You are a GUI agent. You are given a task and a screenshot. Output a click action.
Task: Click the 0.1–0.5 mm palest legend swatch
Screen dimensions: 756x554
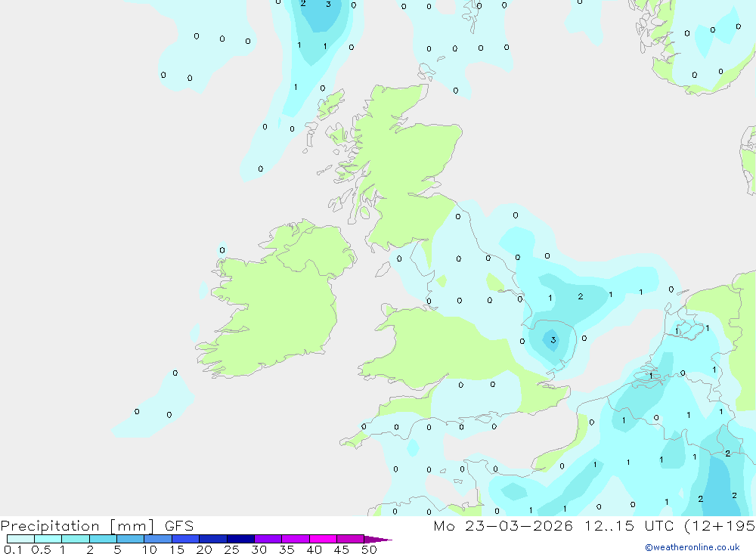[20, 539]
